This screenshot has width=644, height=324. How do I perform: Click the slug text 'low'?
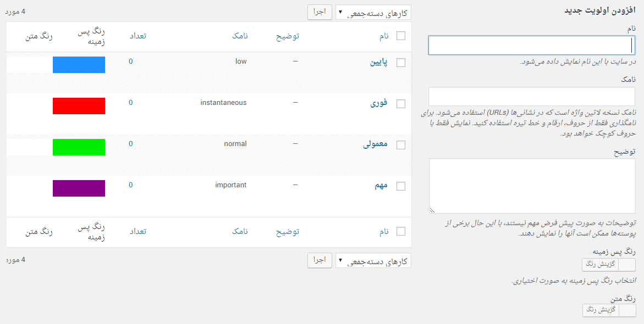(x=241, y=62)
